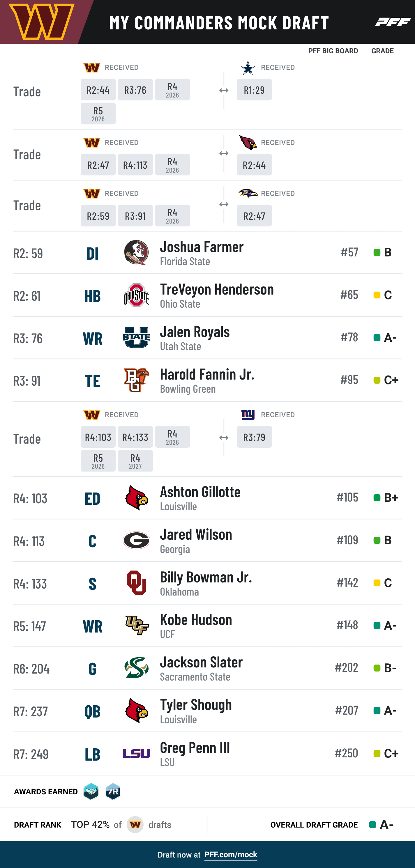Viewport: 415px width, 868px height.
Task: Click the yellow grade swatch for Billy Bowman Jr.
Action: click(377, 583)
